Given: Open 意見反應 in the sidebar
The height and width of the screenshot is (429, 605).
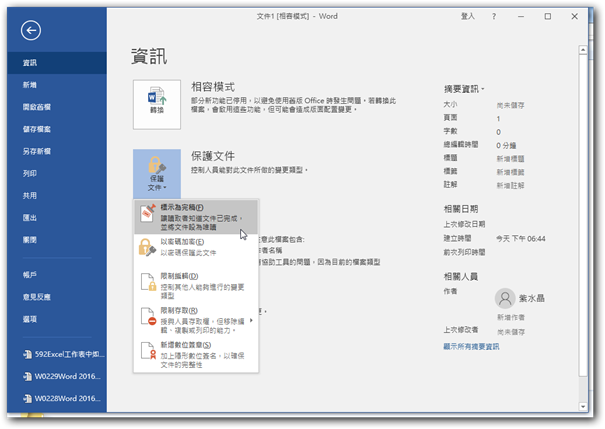Looking at the screenshot, I should tap(57, 297).
